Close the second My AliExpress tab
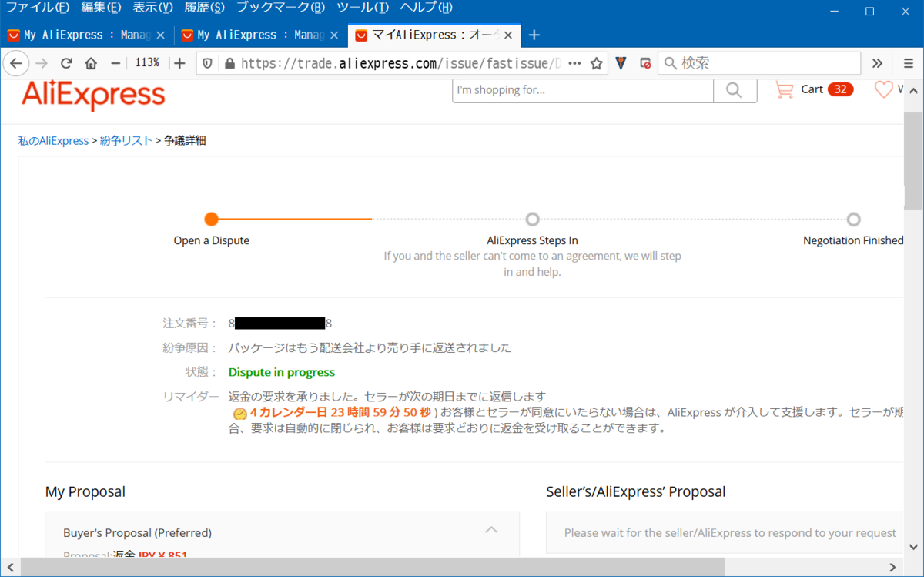 pos(335,35)
